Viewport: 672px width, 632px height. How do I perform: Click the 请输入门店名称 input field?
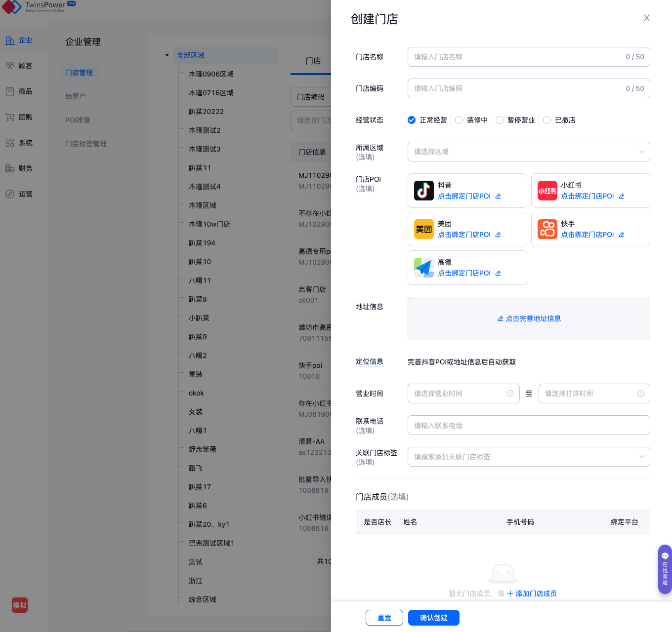point(516,57)
